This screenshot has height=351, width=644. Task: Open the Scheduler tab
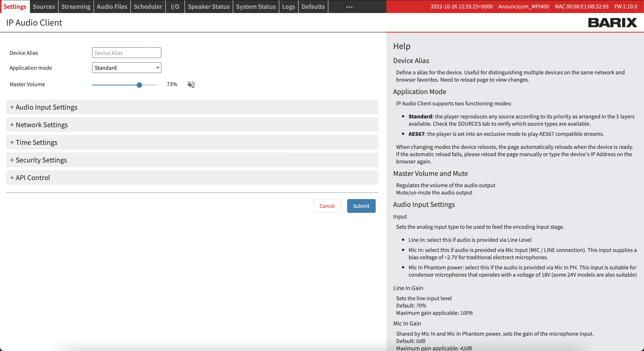click(x=148, y=7)
